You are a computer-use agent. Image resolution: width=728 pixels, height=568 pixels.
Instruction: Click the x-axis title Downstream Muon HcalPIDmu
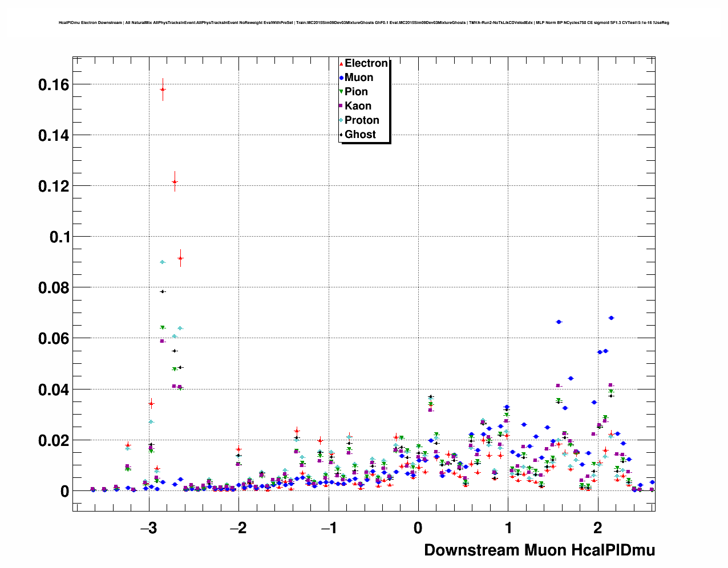(539, 550)
